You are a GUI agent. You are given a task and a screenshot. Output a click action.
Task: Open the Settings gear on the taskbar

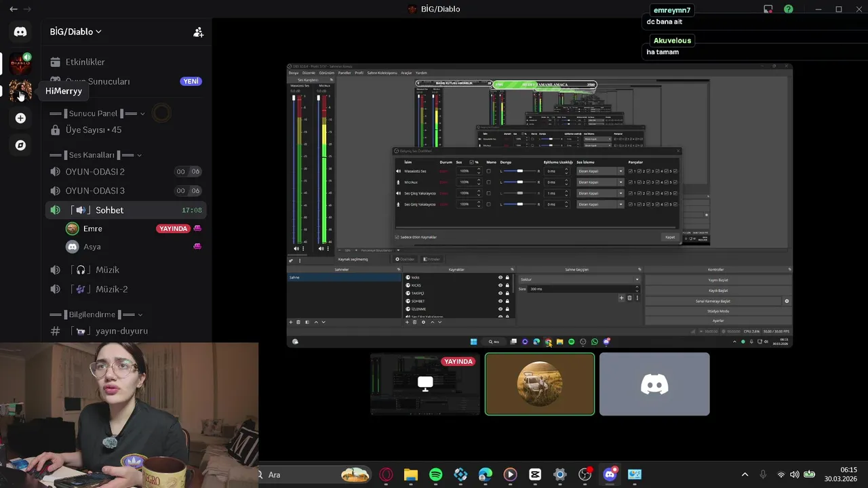[x=560, y=474]
